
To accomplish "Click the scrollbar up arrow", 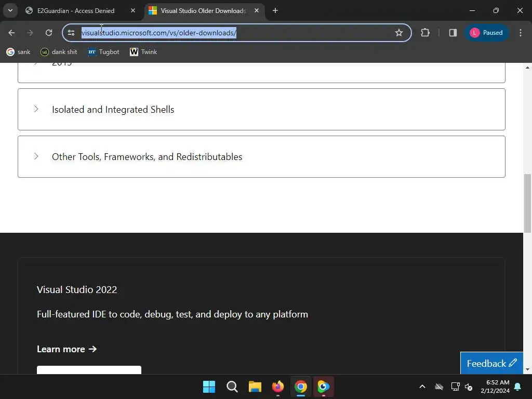I will pyautogui.click(x=527, y=68).
